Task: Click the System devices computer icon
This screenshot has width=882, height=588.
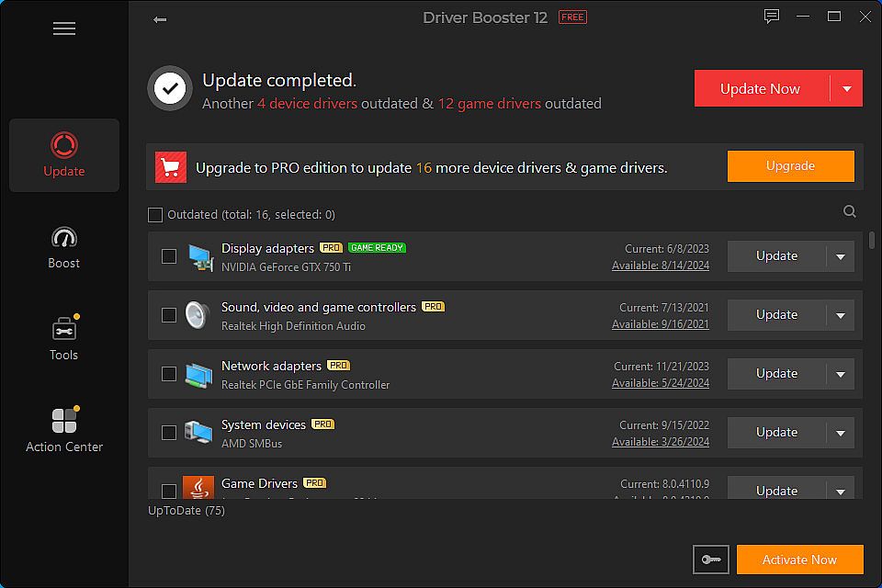Action: (x=198, y=434)
